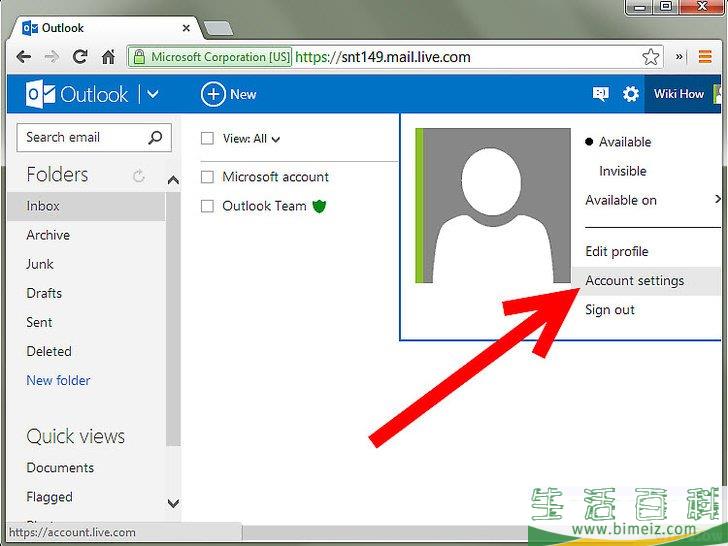The image size is (728, 546).
Task: Click folder list scroll up arrow
Action: coord(173,180)
